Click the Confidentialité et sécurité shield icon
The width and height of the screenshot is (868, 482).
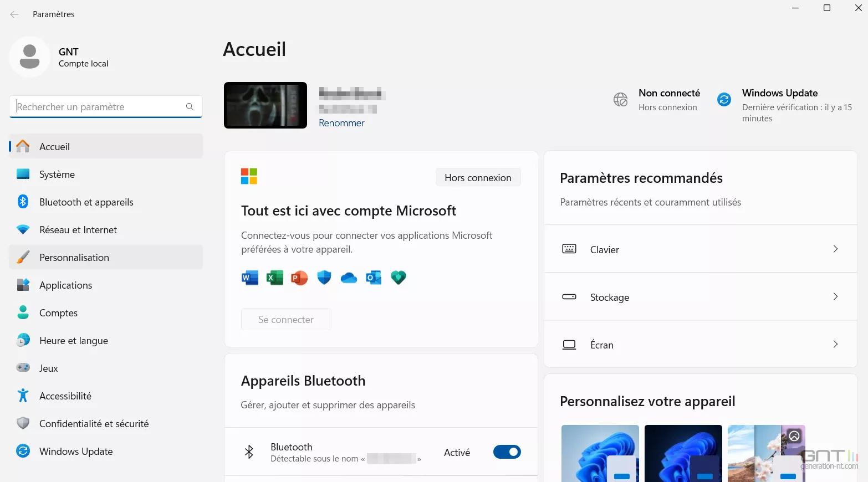23,423
